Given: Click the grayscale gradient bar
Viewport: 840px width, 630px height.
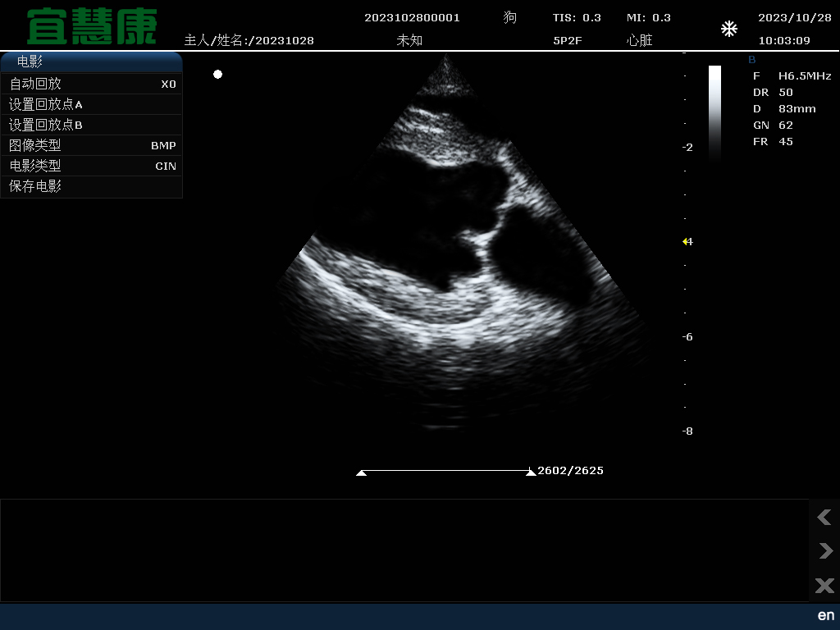Looking at the screenshot, I should coord(714,111).
